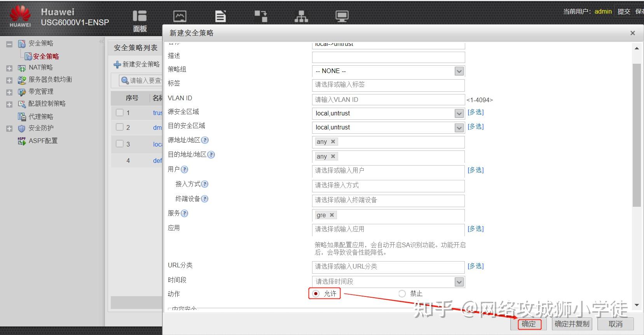The height and width of the screenshot is (335, 644).
Task: Collapse the 安全策略 tree node
Action: point(9,44)
